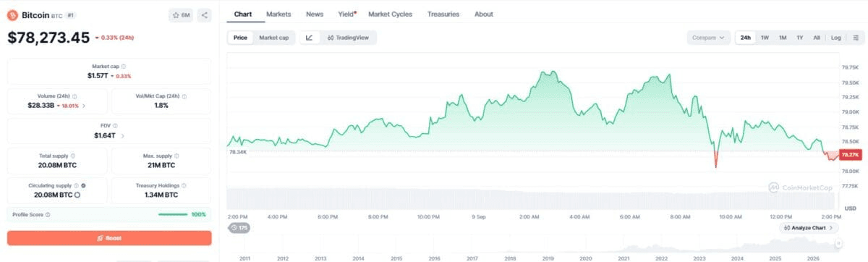This screenshot has width=868, height=262.
Task: Select the 24h time range
Action: pos(745,38)
